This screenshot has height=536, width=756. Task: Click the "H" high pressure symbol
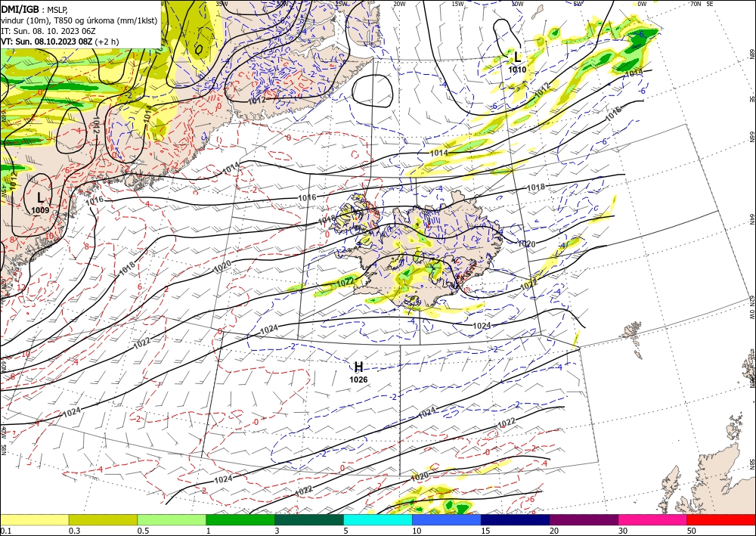click(x=358, y=367)
